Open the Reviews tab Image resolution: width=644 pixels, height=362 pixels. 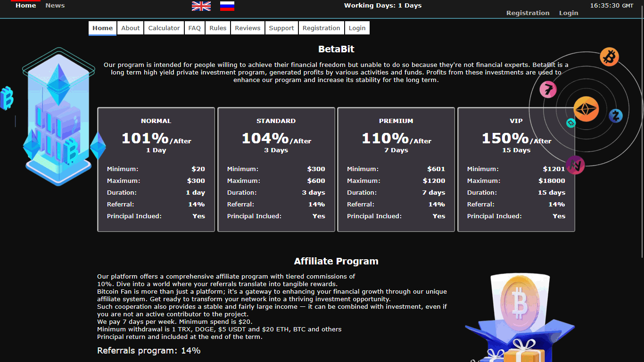click(x=248, y=28)
